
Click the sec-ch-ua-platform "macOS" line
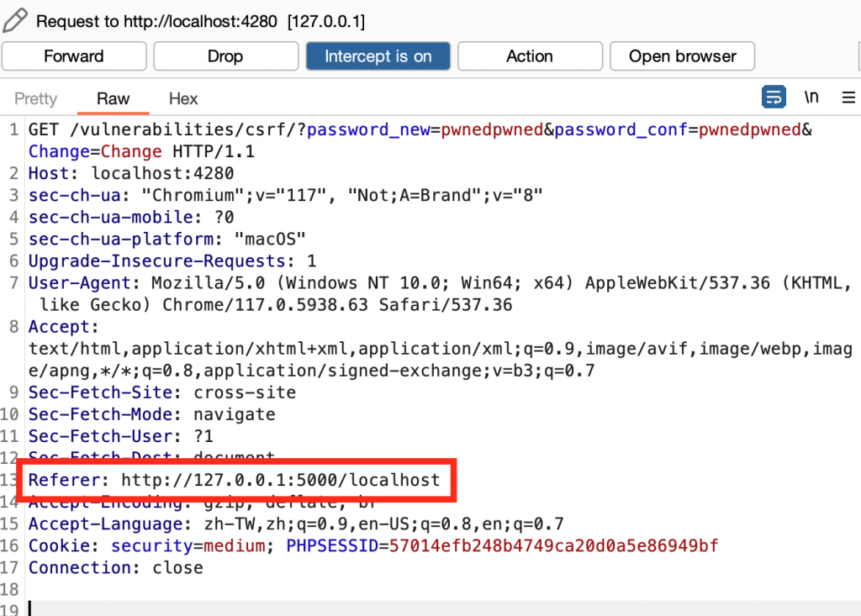(x=167, y=240)
